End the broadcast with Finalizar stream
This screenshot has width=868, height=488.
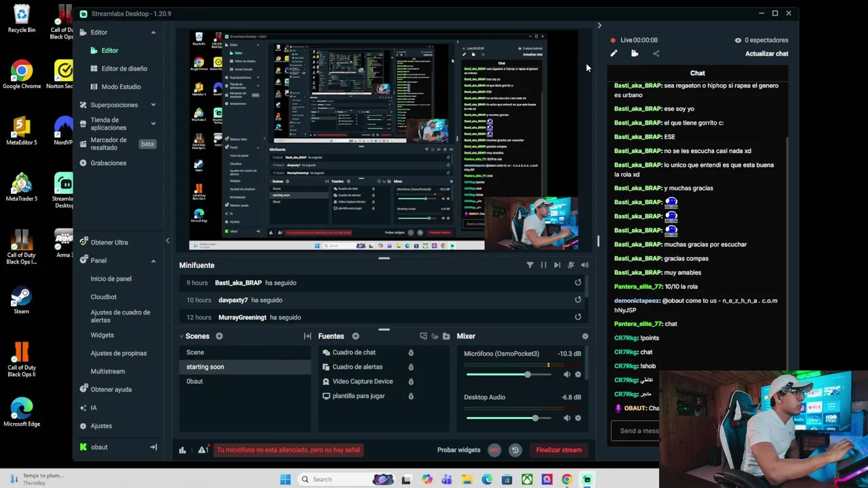point(559,450)
